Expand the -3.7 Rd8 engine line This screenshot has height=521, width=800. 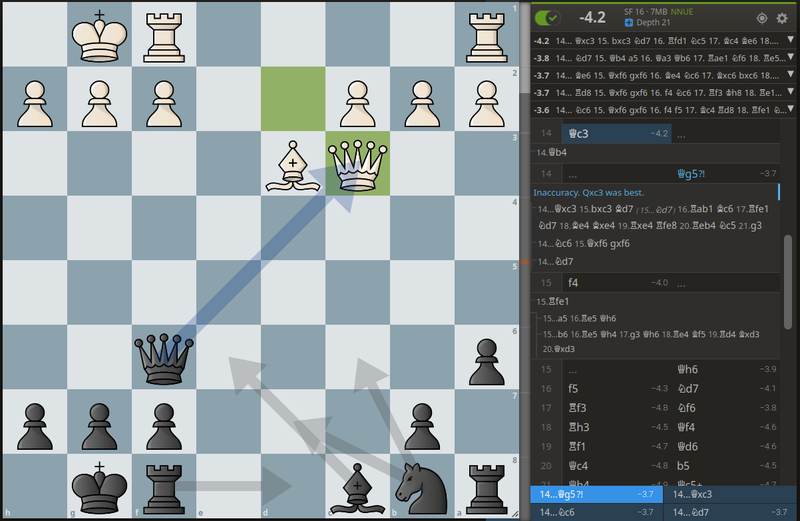[x=791, y=92]
